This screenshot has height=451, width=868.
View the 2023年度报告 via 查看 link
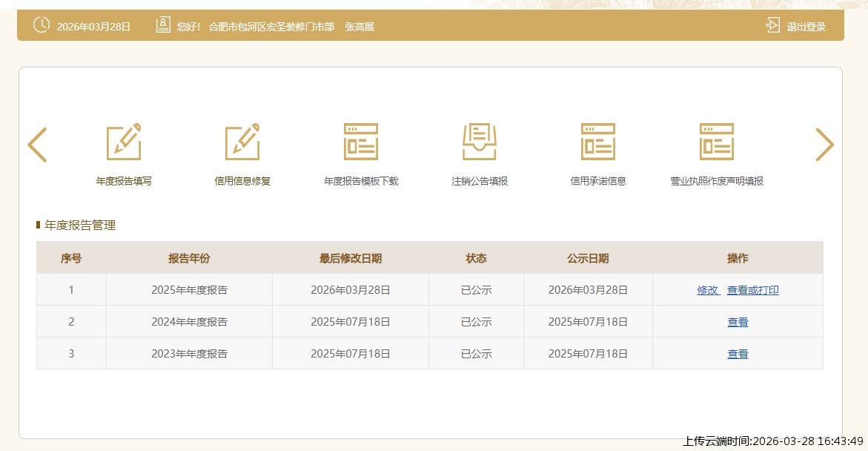coord(738,354)
